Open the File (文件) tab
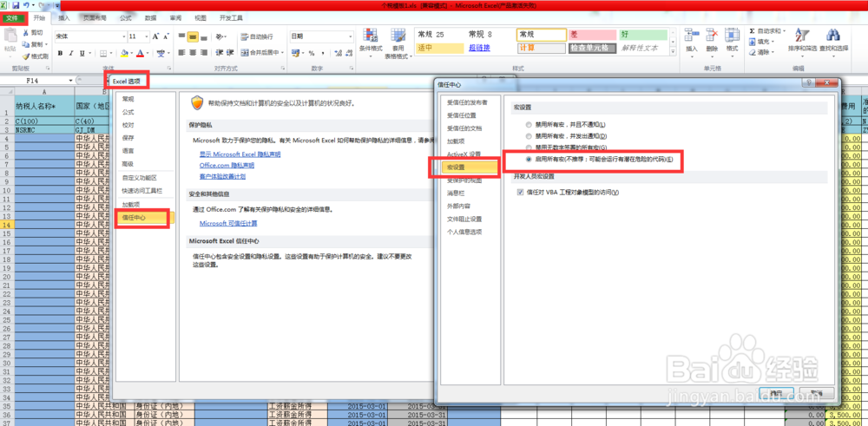 point(11,17)
